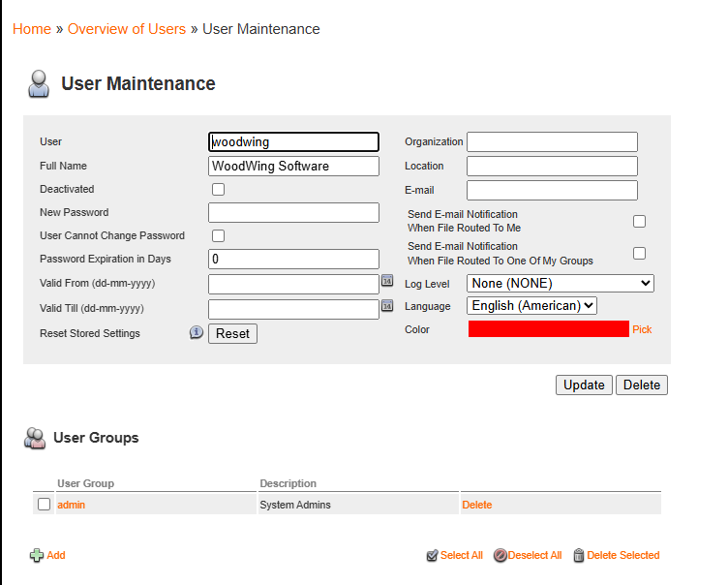Click Pick to choose color
This screenshot has width=728, height=585.
pos(642,329)
